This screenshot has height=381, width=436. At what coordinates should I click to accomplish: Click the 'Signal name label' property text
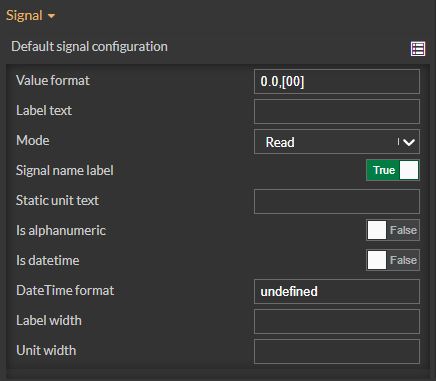tap(65, 170)
